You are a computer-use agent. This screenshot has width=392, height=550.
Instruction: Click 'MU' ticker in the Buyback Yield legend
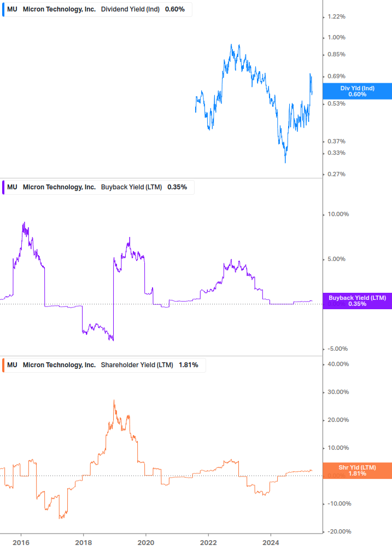click(12, 187)
